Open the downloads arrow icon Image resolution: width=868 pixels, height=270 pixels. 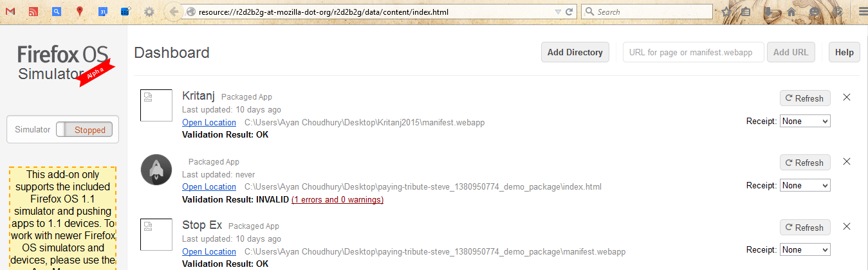[769, 12]
